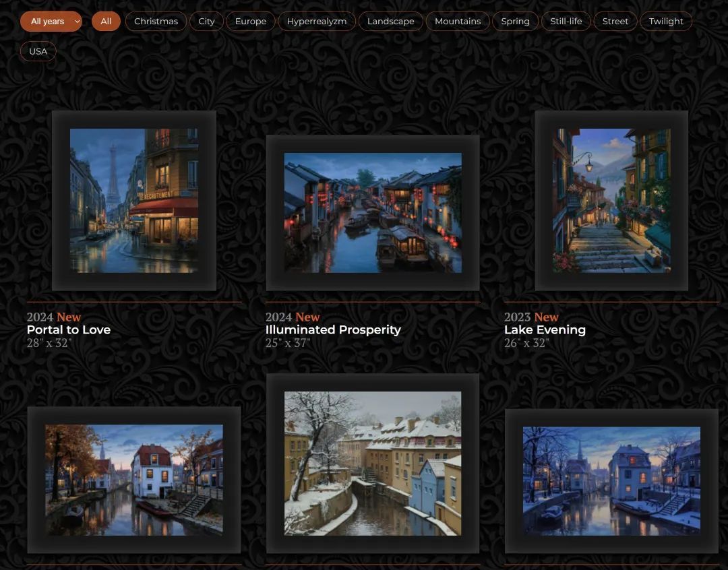Filter by the Spring tag

[515, 22]
